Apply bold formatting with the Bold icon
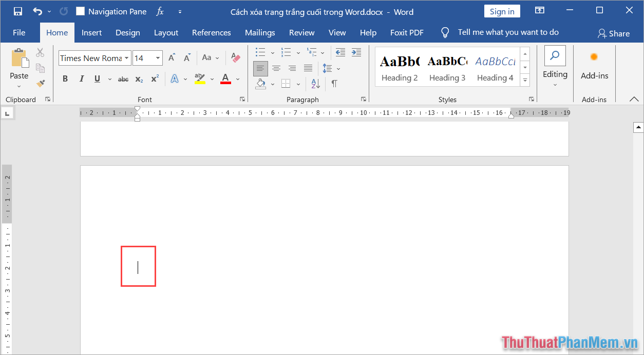 click(65, 78)
